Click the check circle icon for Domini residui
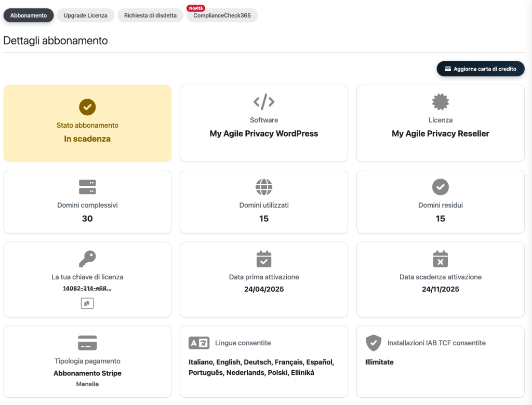532x405 pixels. click(x=441, y=187)
